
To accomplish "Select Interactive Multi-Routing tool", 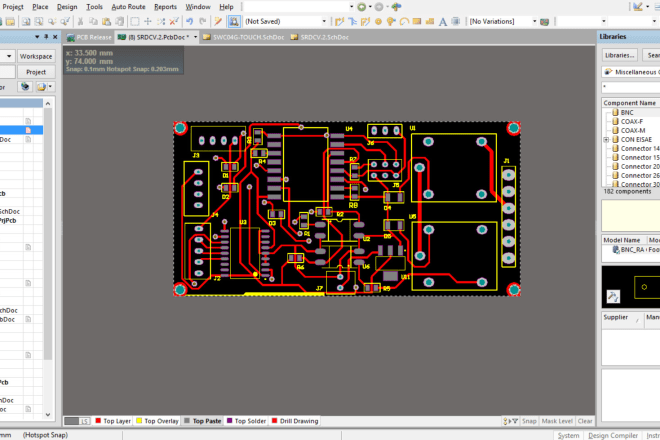I will pyautogui.click(x=365, y=21).
